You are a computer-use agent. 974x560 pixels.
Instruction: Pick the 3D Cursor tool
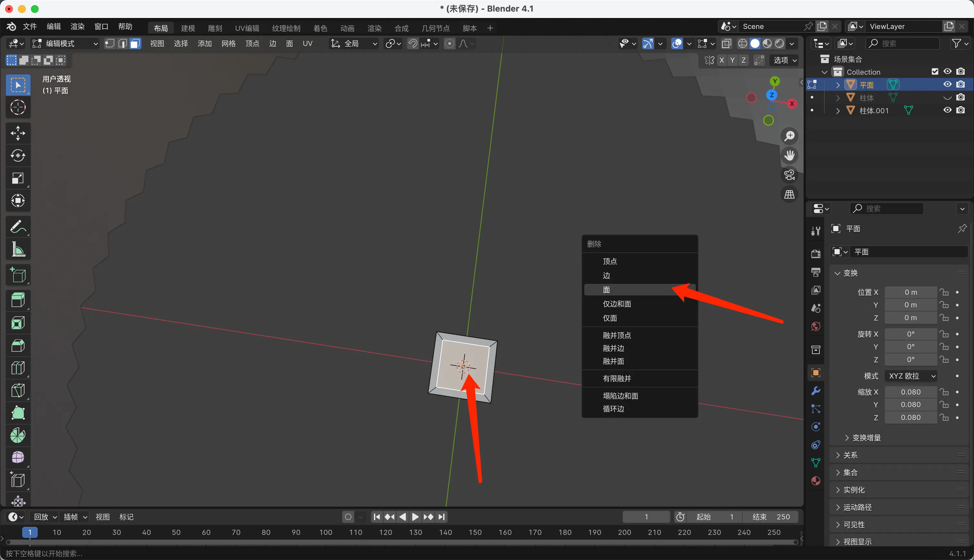click(x=18, y=107)
